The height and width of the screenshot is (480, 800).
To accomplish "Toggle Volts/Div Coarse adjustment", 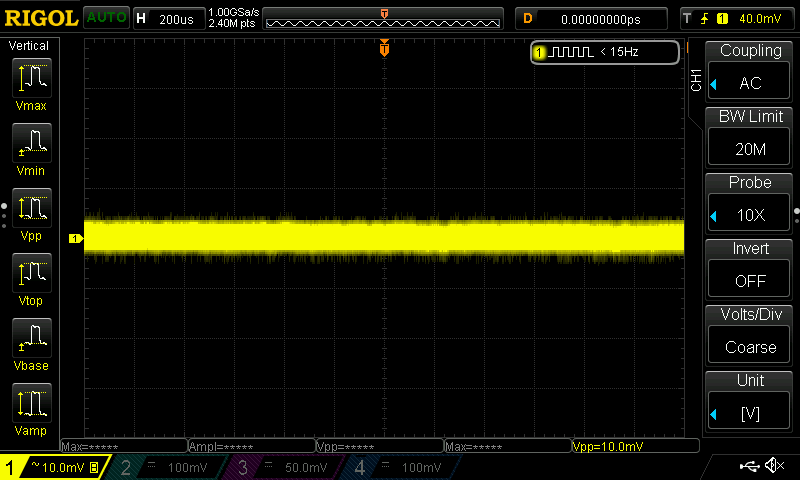I will [750, 333].
